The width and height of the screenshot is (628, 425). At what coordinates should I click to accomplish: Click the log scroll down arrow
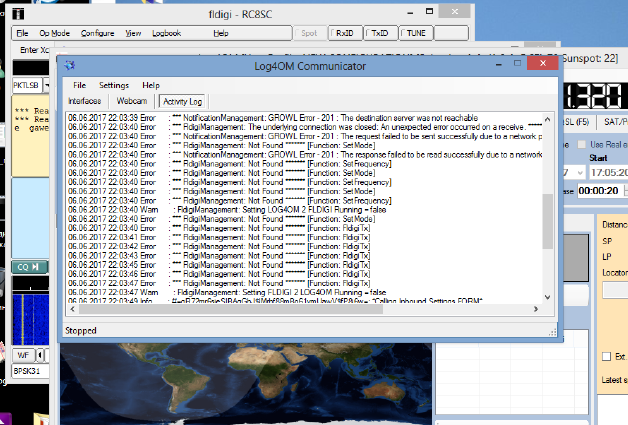coord(547,297)
